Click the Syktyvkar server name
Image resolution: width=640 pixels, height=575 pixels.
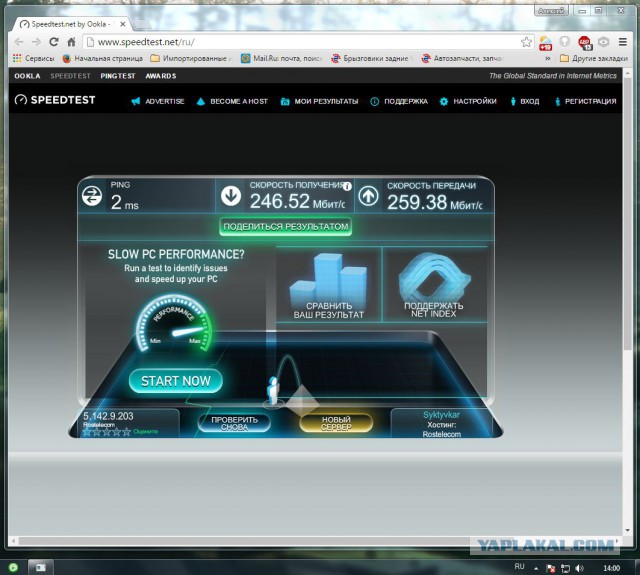pos(441,415)
